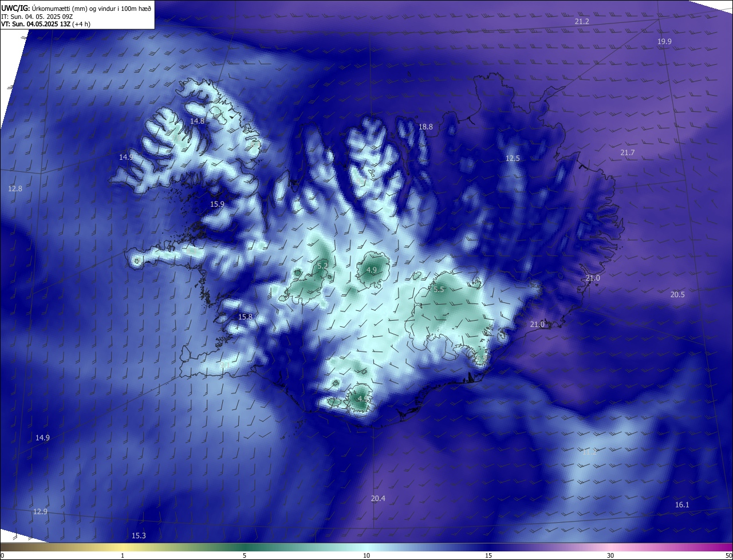
Task: Click the 20.4 value label
Action: pyautogui.click(x=378, y=498)
